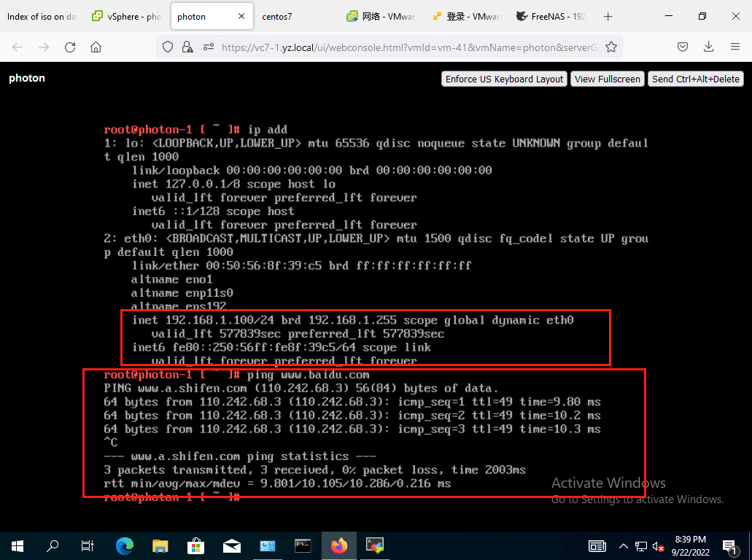Image resolution: width=752 pixels, height=560 pixels.
Task: Click the 'ping www.baidu.com' command text
Action: tap(309, 375)
